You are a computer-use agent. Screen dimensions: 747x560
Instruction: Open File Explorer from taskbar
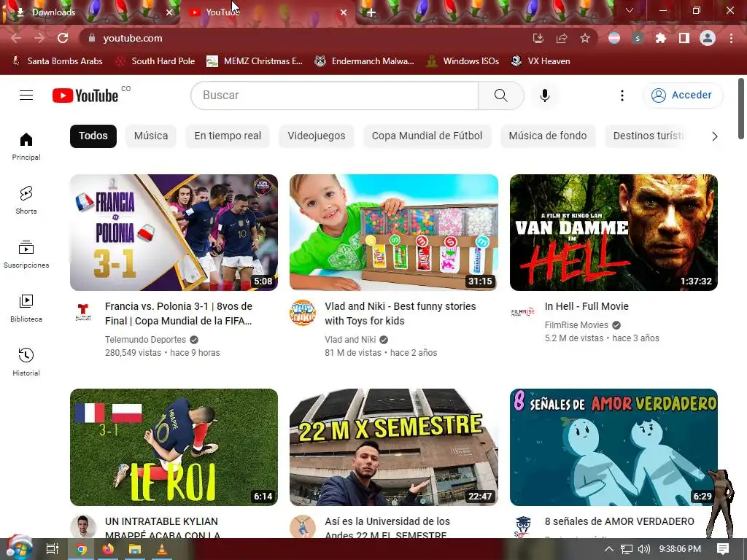(135, 549)
